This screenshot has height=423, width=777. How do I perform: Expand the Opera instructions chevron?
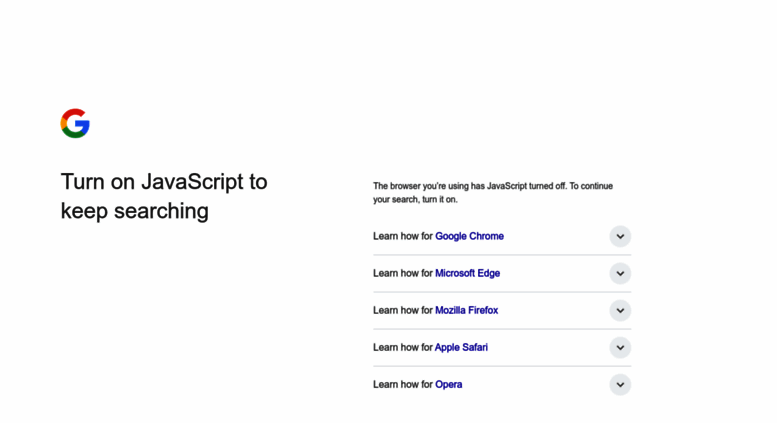click(620, 384)
